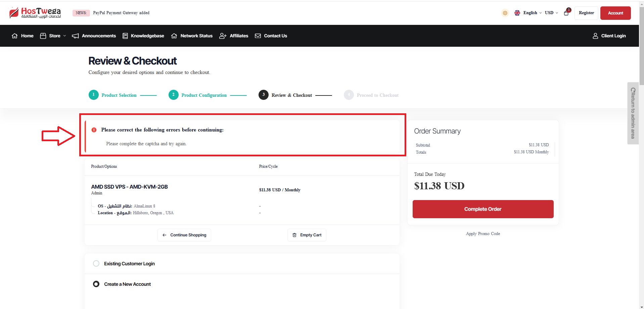644x309 pixels.
Task: Click the Review & Checkout step label
Action: pos(291,95)
